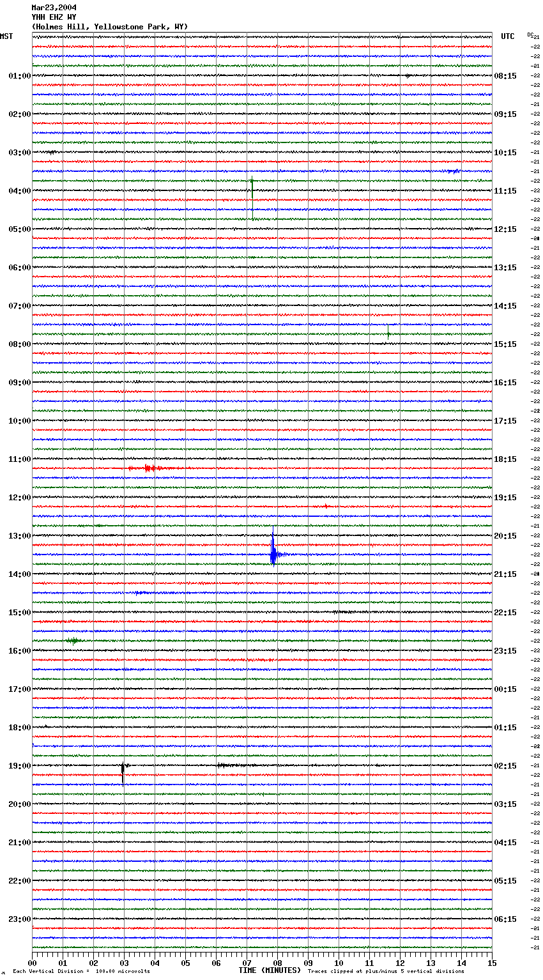Select the 15:00 MST time label

point(20,613)
